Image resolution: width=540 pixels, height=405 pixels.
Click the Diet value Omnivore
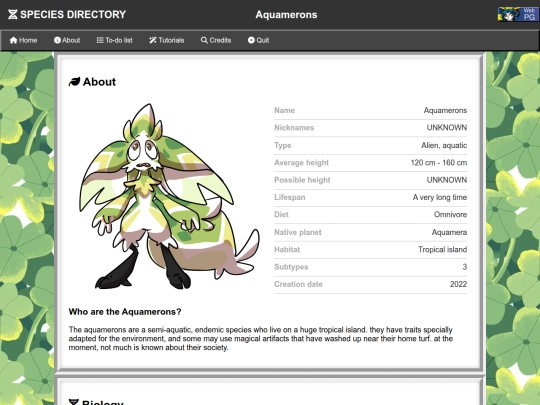pos(450,215)
